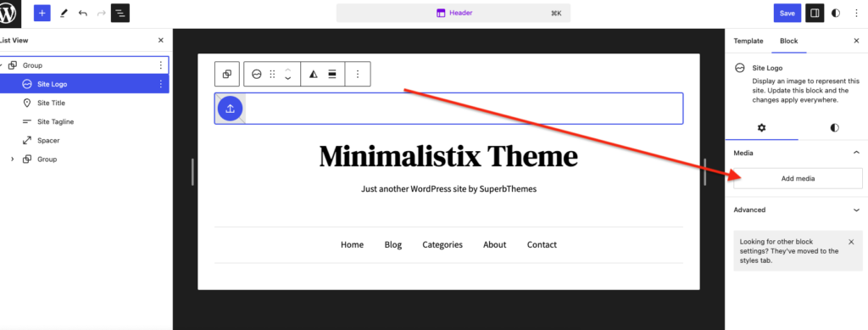The image size is (868, 330).
Task: Collapse the top Group row in List View
Action: click(x=1, y=65)
